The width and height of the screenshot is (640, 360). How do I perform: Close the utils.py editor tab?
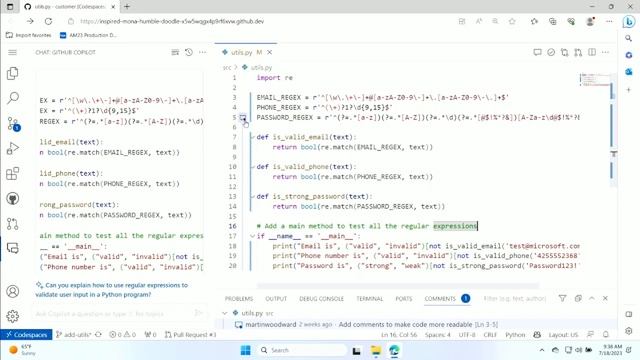(269, 52)
